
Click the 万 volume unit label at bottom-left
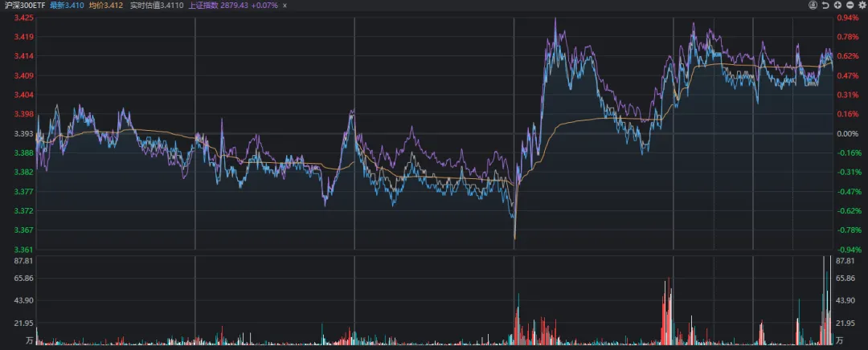[x=29, y=341]
